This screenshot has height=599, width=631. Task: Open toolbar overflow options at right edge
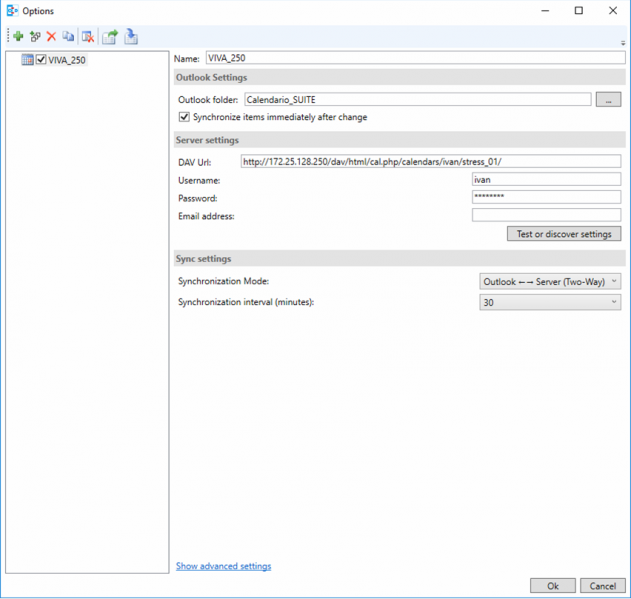[x=623, y=43]
